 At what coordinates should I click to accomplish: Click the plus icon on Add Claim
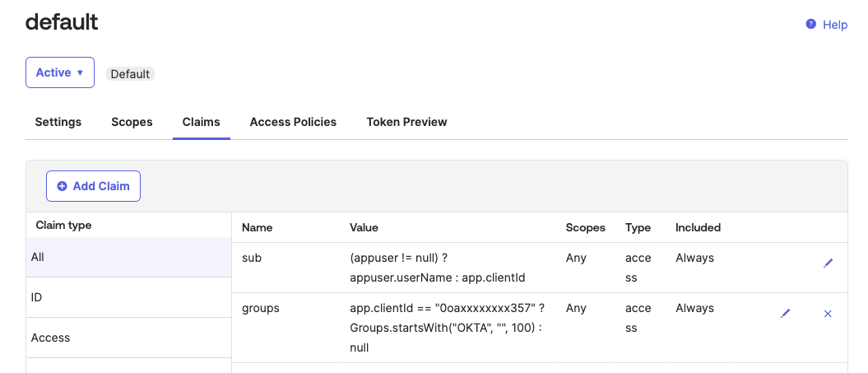[x=62, y=186]
